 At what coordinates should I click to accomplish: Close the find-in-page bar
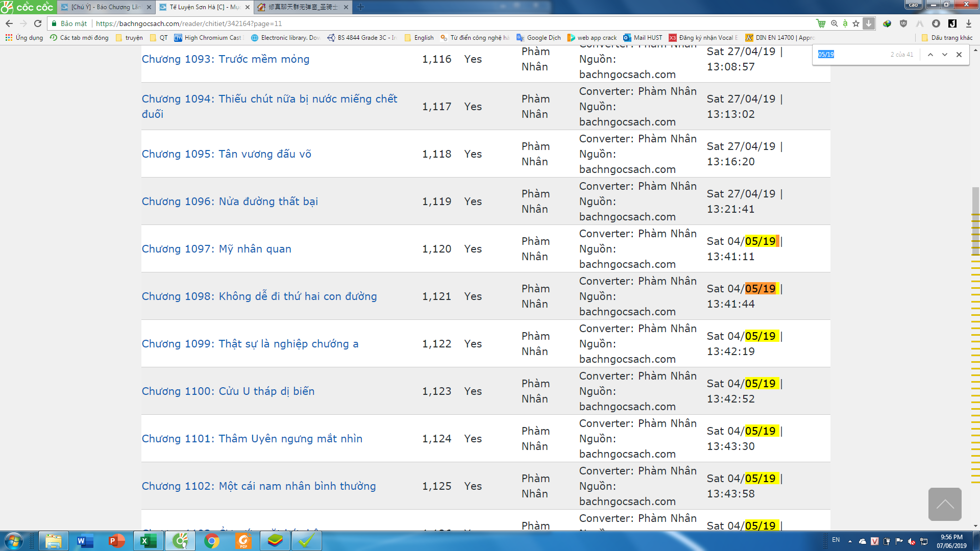tap(959, 55)
